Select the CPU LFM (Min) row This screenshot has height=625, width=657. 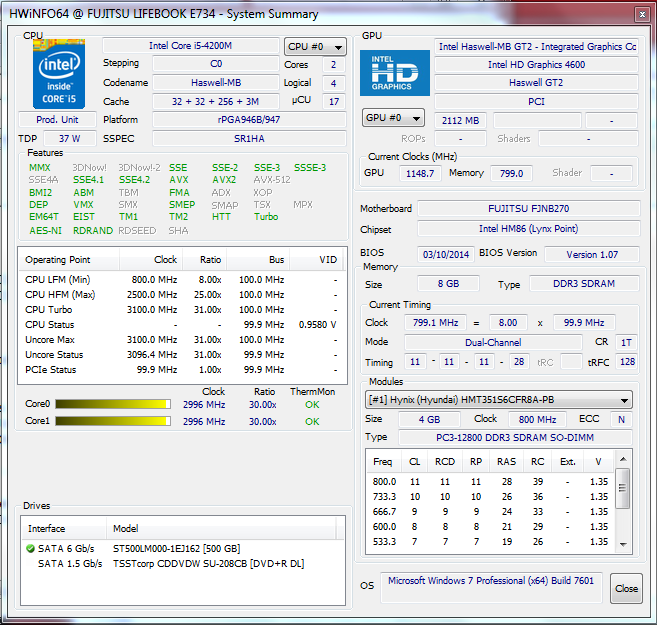tap(182, 279)
